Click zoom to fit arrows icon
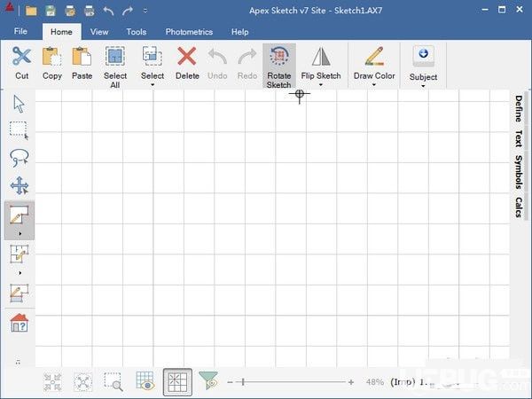 pyautogui.click(x=82, y=382)
